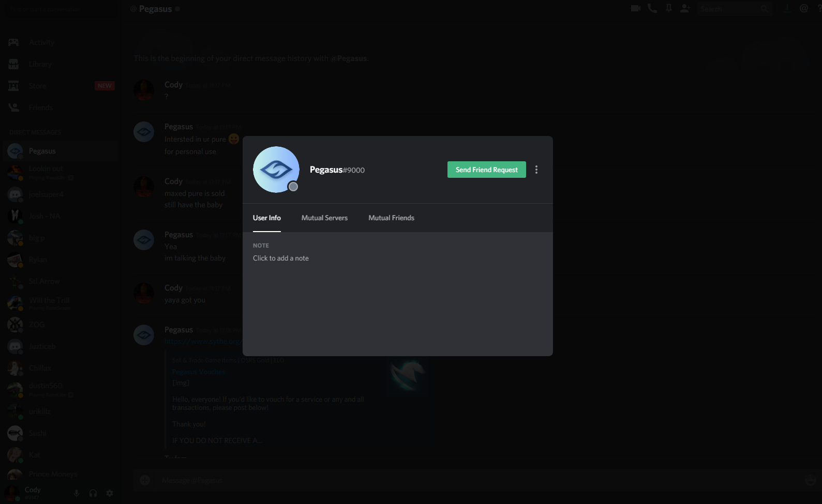Click the attach file plus button
The image size is (822, 504).
[145, 480]
